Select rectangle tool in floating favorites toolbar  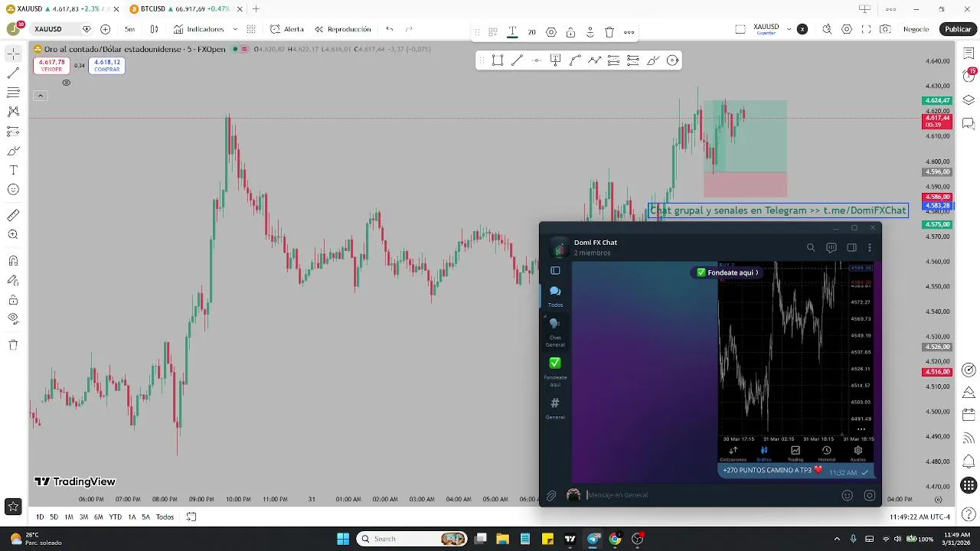(498, 60)
